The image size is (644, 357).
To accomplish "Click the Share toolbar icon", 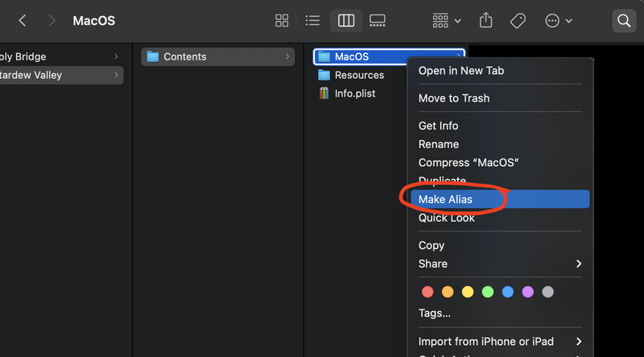I will (485, 21).
